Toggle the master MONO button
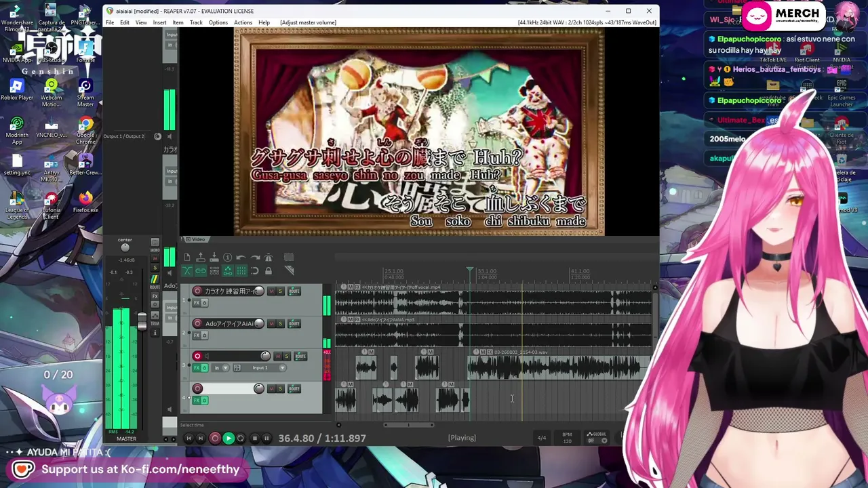 155,243
